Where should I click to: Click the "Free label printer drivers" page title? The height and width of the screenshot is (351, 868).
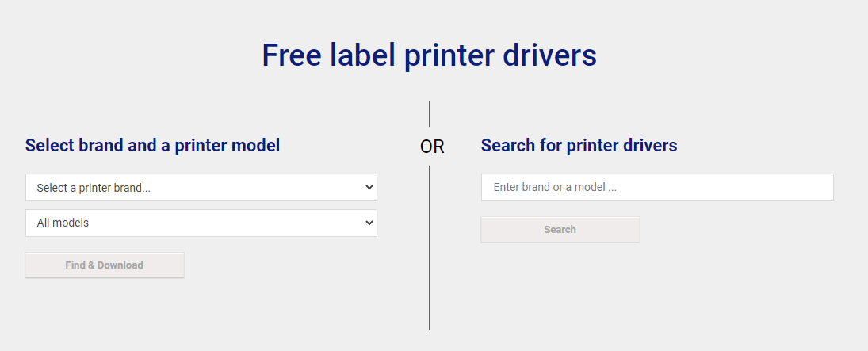(x=429, y=55)
